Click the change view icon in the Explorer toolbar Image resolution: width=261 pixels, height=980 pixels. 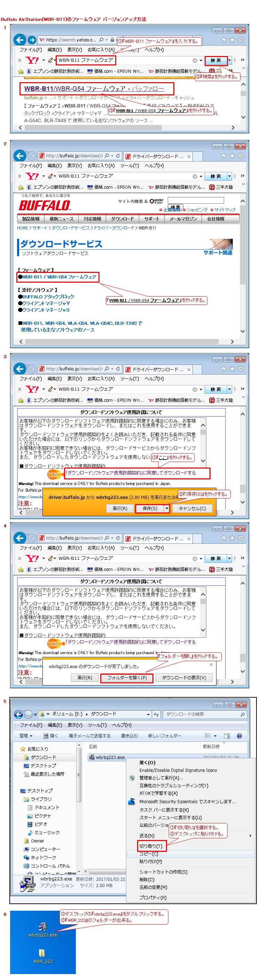pos(208,736)
